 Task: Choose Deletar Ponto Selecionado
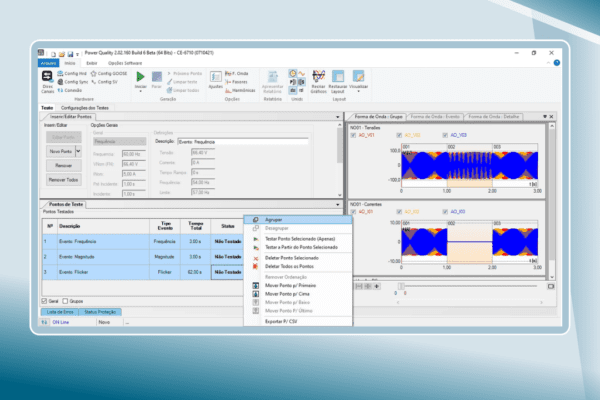pos(298,258)
